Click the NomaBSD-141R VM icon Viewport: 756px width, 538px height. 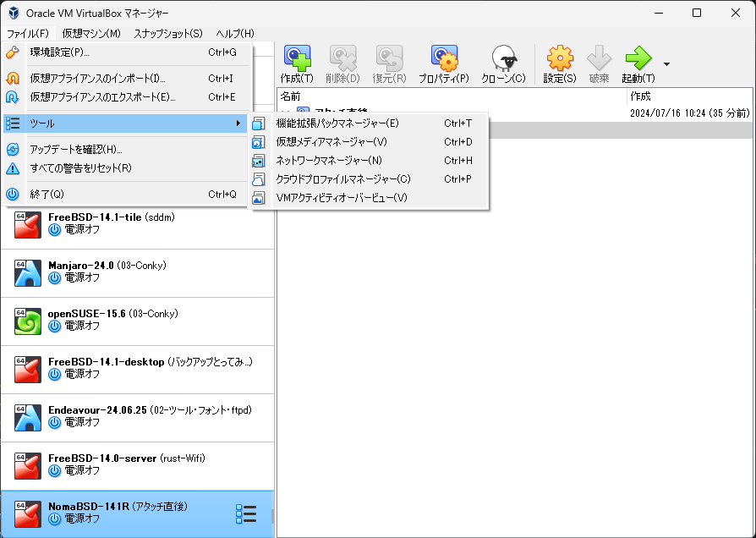pos(27,514)
